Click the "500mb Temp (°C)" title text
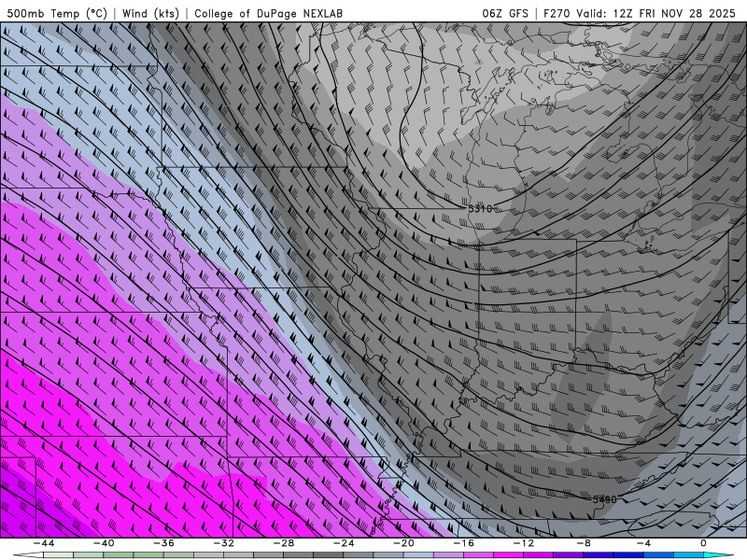 point(57,13)
